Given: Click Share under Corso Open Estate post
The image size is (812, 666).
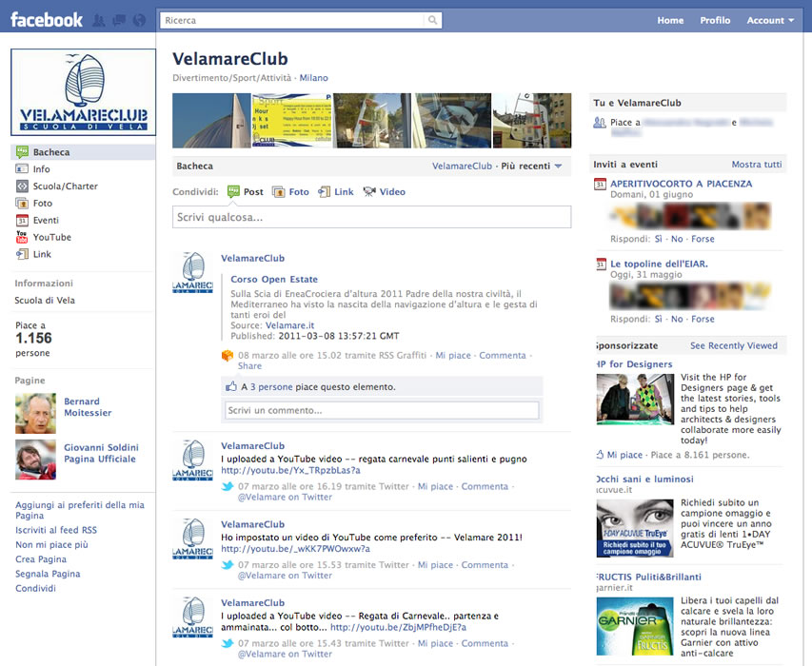Looking at the screenshot, I should 249,366.
